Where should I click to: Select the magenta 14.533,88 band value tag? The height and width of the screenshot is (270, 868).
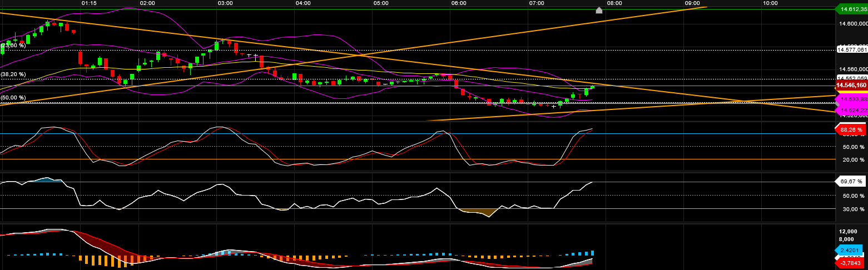tap(853, 99)
